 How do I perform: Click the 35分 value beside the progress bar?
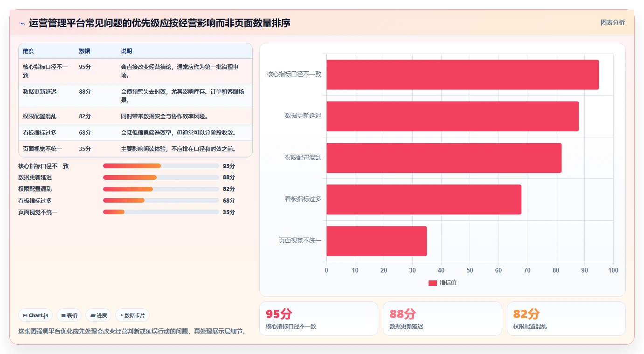point(229,212)
